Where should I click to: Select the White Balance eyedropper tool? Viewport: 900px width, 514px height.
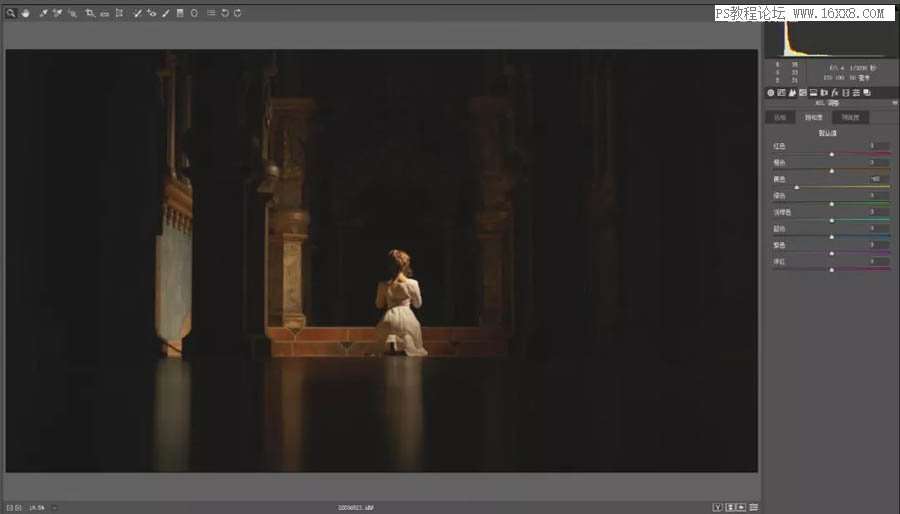pyautogui.click(x=43, y=13)
